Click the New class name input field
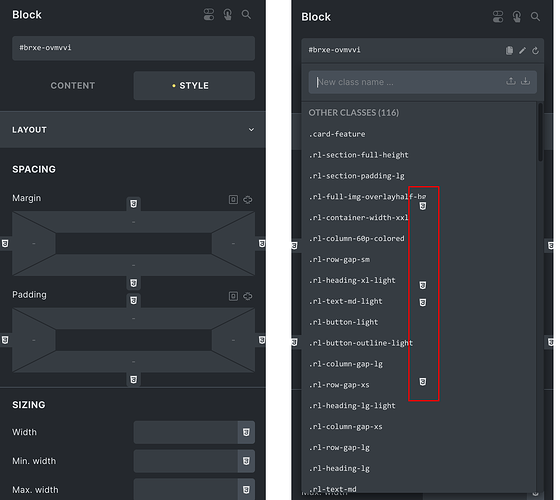Viewport: 560px width, 500px height. click(407, 82)
